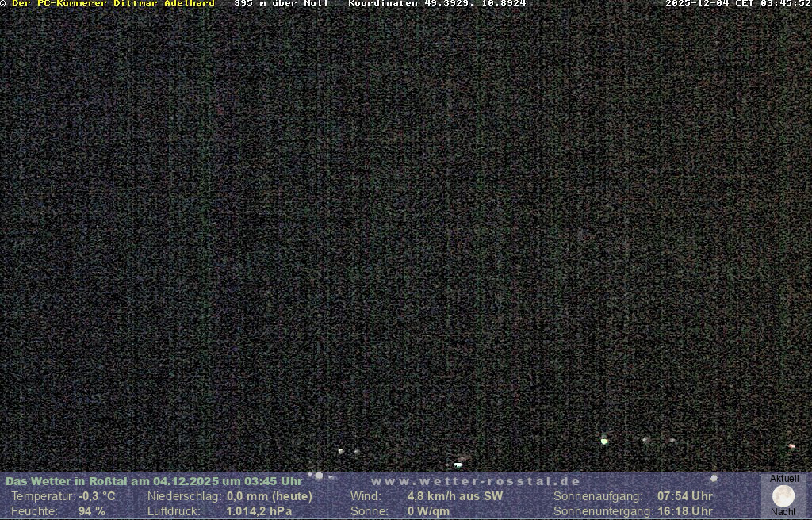Click the green light in the night image
Screen dimensions: 812x520
click(604, 440)
